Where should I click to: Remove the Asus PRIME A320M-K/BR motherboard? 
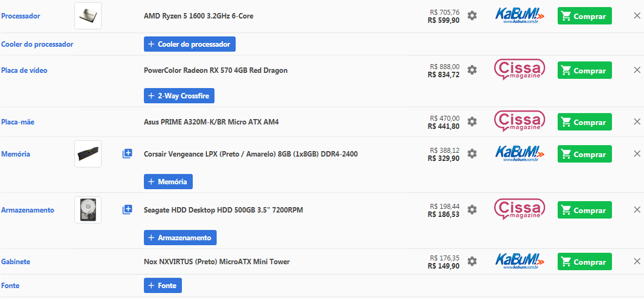tap(637, 122)
